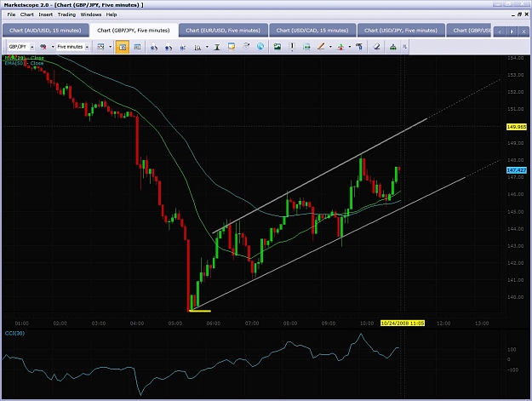
Task: Open the Trading menu
Action: pos(66,14)
